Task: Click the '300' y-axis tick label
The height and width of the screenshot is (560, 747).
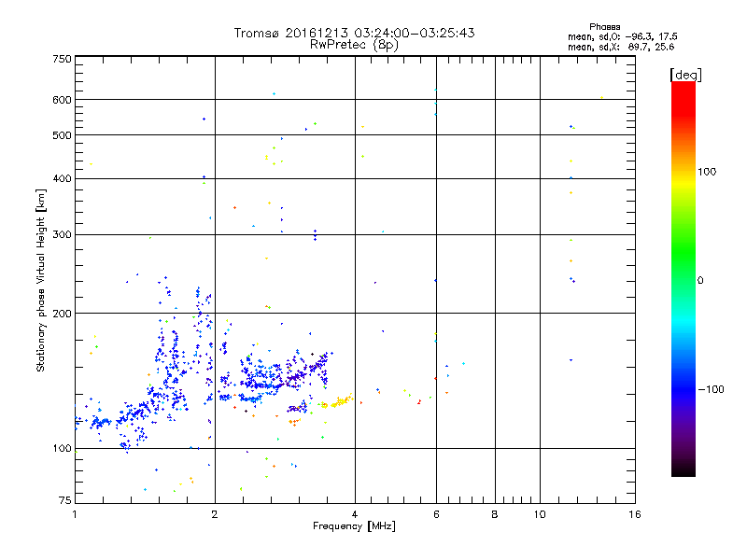Action: click(x=62, y=235)
